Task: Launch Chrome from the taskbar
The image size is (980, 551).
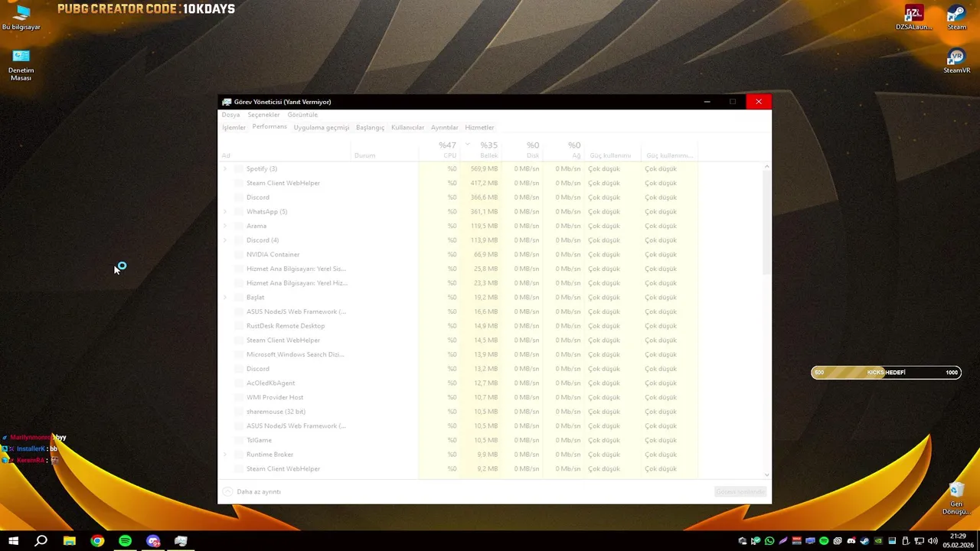Action: click(97, 541)
